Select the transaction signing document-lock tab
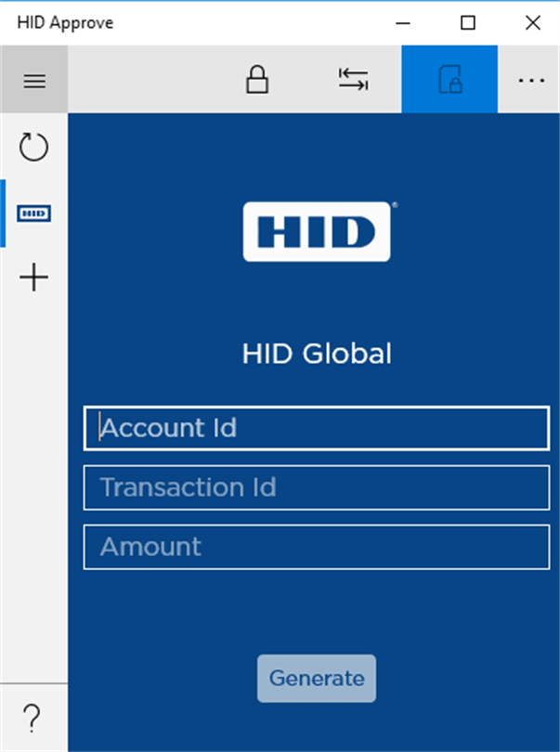Viewport: 560px width, 752px height. click(x=449, y=80)
